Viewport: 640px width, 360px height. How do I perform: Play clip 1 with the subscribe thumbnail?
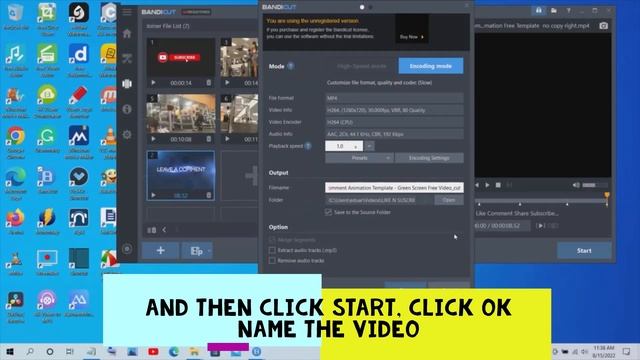point(153,83)
